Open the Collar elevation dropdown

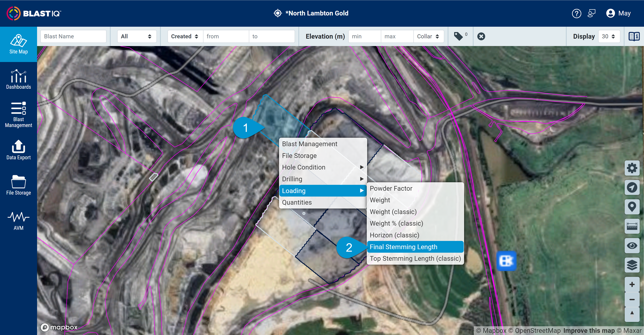tap(428, 36)
